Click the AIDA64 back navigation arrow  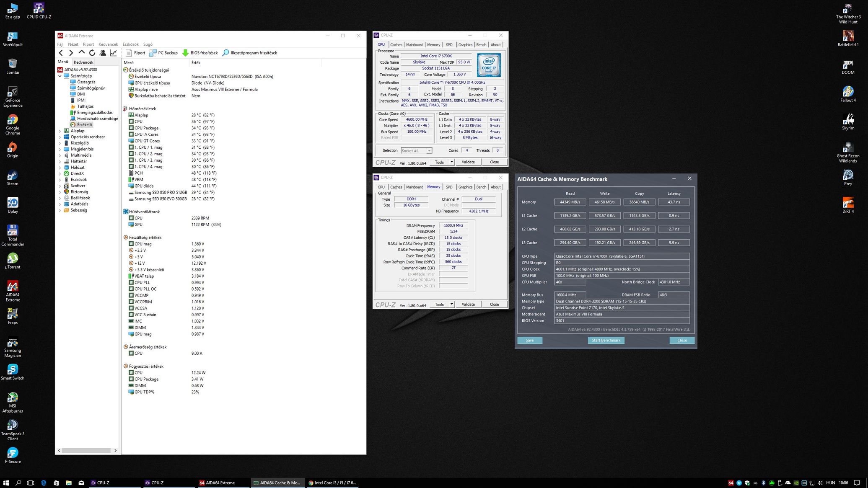[x=61, y=53]
